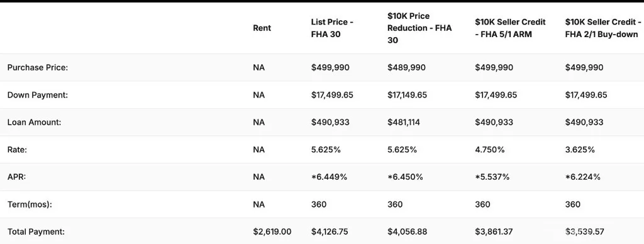Click the Purchase Price row label

click(37, 67)
